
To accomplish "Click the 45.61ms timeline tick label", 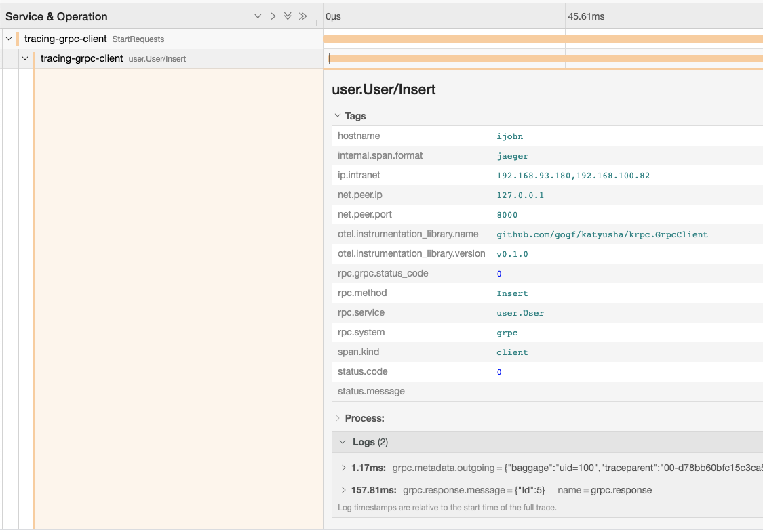I will pos(586,16).
